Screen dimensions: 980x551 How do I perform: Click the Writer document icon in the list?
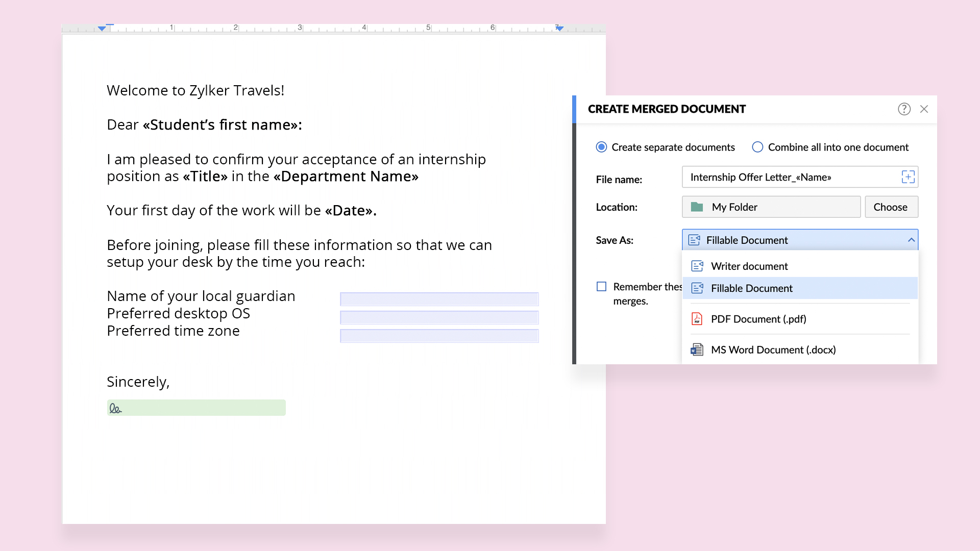[x=697, y=266]
